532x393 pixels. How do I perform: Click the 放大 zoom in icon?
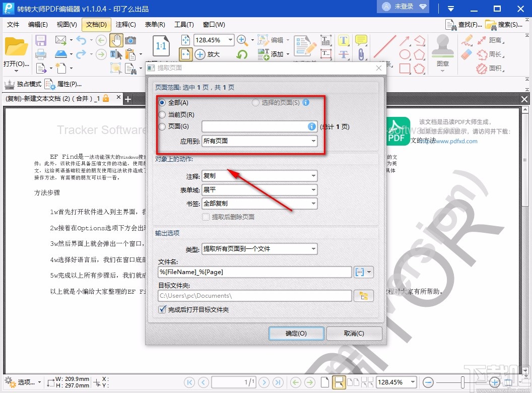point(201,54)
